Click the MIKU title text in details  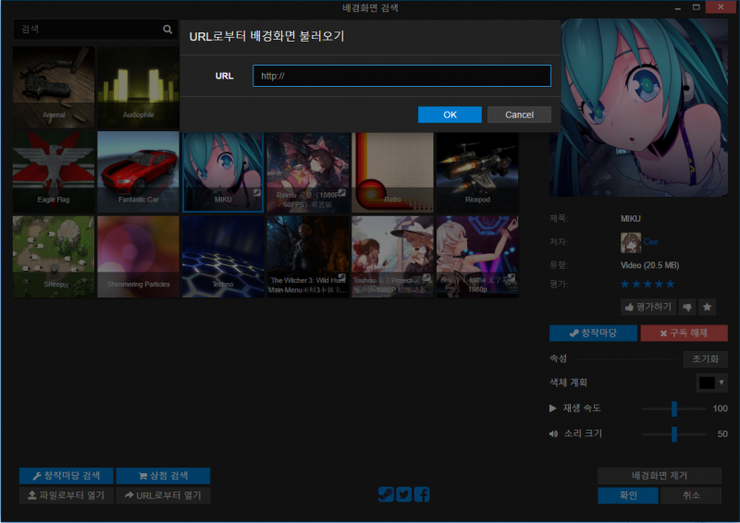pyautogui.click(x=631, y=219)
